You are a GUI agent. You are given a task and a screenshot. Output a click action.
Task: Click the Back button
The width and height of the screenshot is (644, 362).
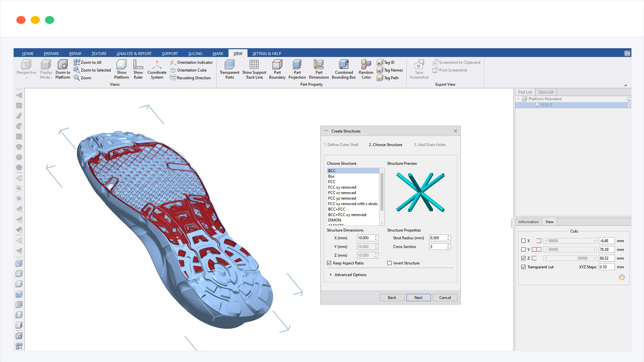pyautogui.click(x=392, y=298)
